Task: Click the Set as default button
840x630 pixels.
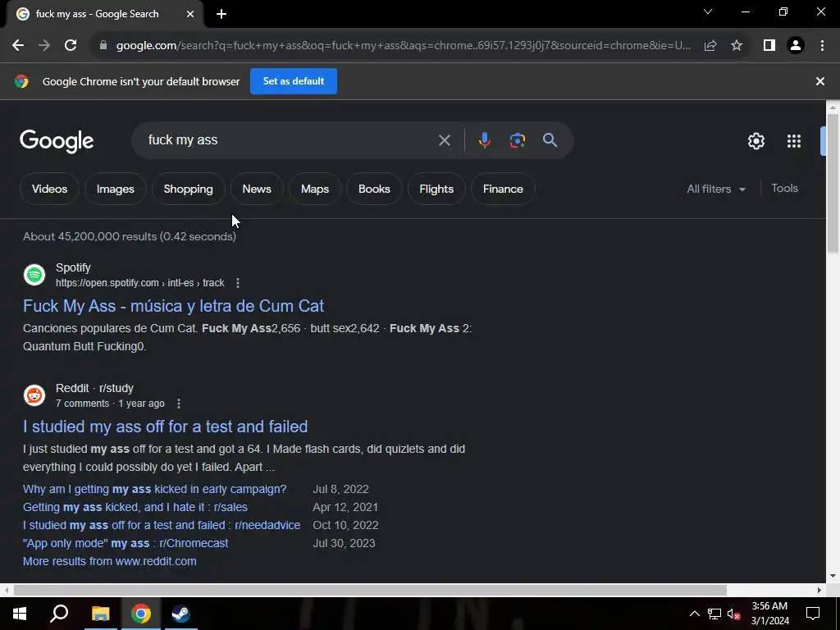Action: pyautogui.click(x=294, y=81)
